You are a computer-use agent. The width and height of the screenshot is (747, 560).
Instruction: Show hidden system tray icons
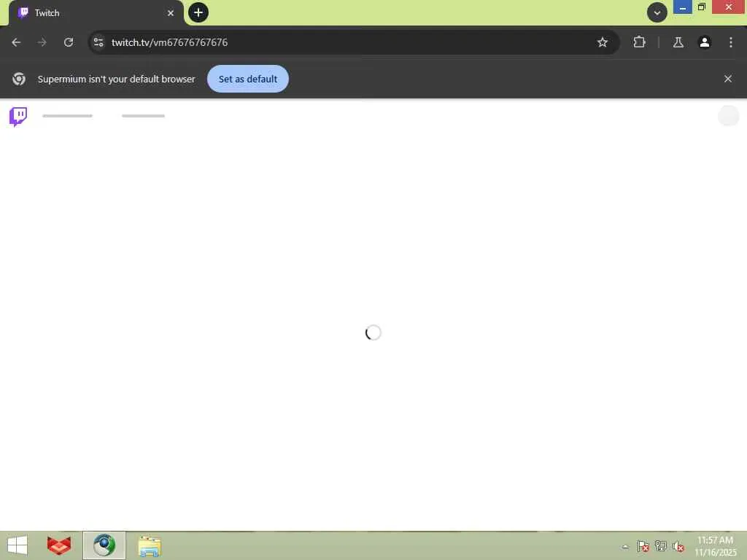point(625,547)
